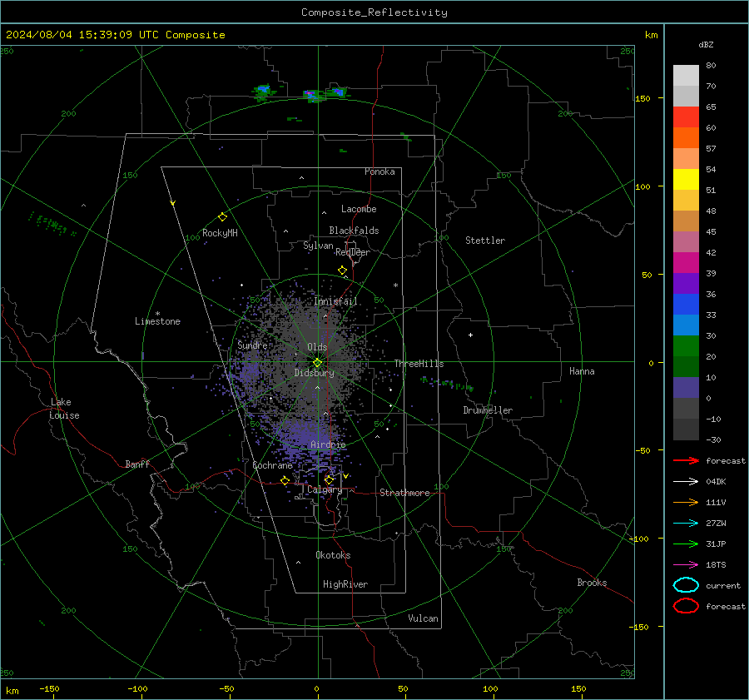Image resolution: width=749 pixels, height=700 pixels.
Task: Click the 18TS legend label
Action: 716,565
